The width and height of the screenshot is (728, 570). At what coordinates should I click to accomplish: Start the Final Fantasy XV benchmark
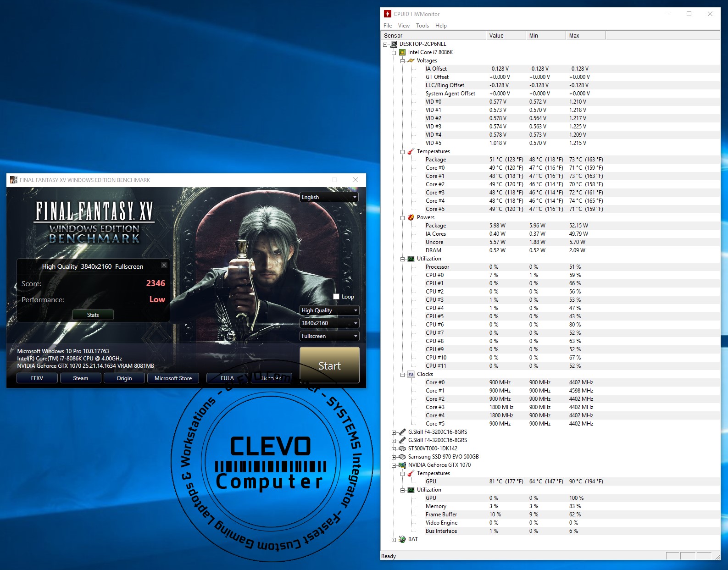329,365
